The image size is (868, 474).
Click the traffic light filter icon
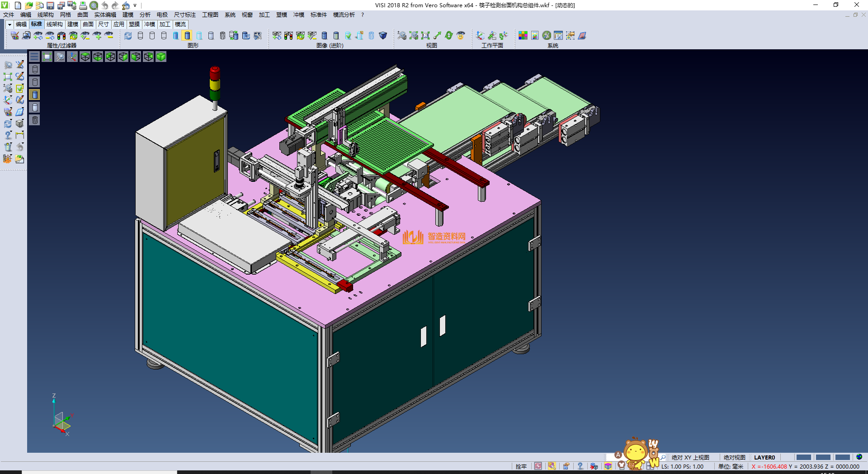click(61, 35)
